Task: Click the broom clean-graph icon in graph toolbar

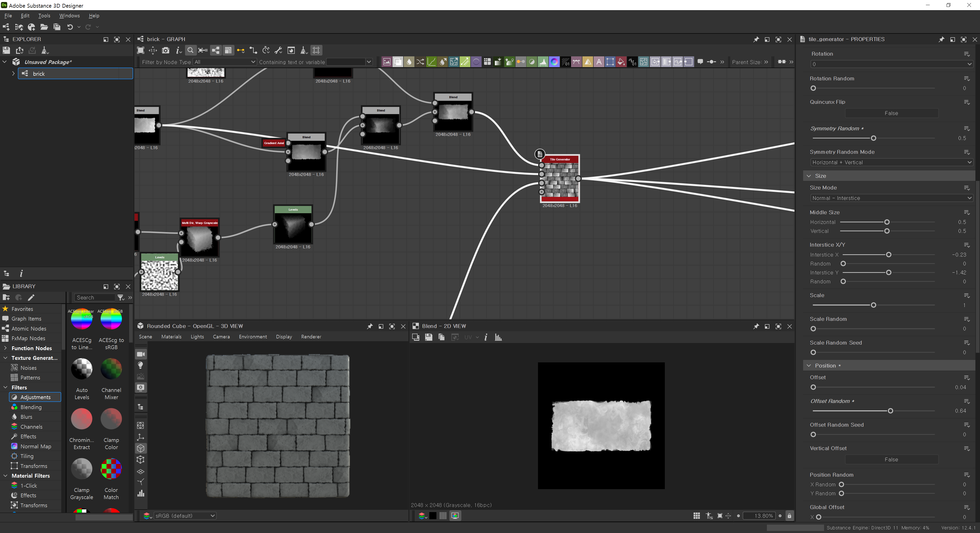Action: pyautogui.click(x=304, y=50)
